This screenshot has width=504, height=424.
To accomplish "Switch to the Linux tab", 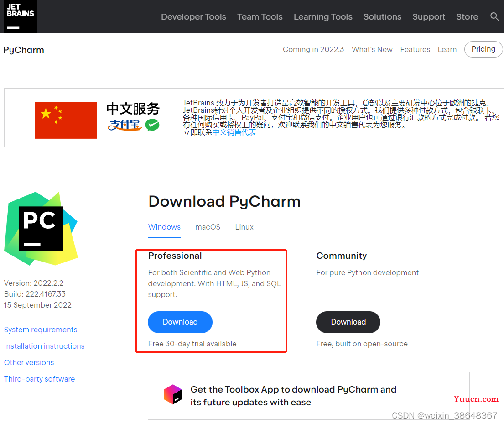I will (244, 227).
